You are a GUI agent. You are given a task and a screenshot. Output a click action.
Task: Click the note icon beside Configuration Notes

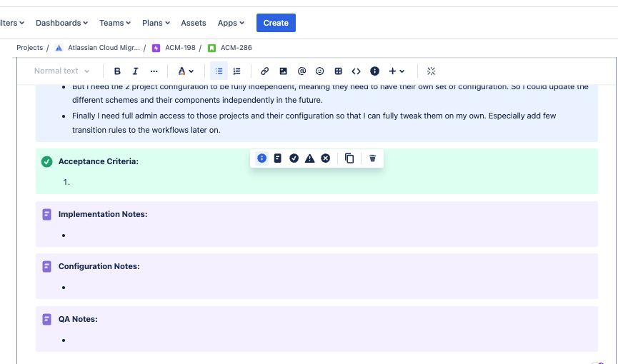47,266
